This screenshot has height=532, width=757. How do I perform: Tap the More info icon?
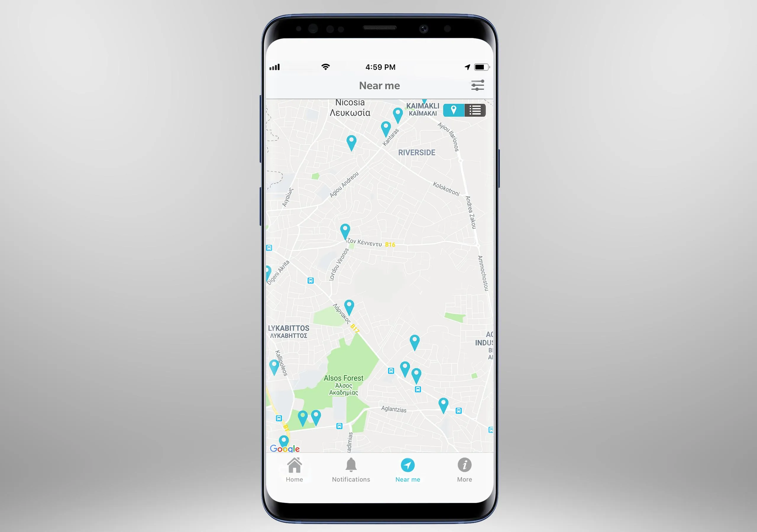pyautogui.click(x=464, y=467)
